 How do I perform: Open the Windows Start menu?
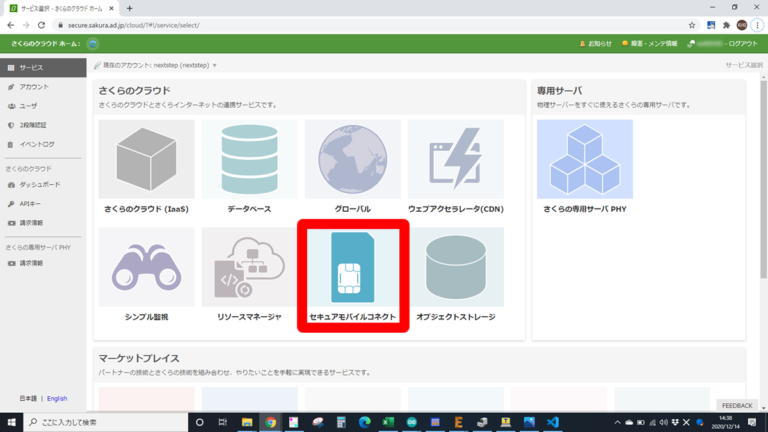(11, 422)
